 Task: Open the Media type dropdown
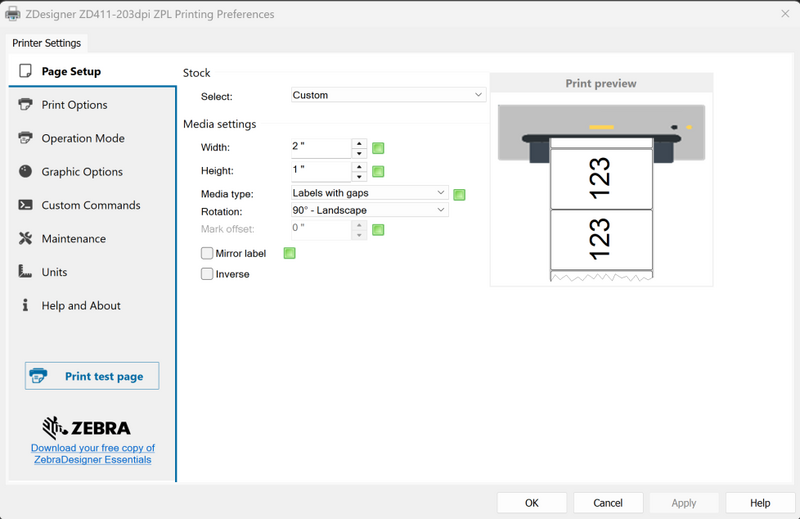click(x=369, y=193)
